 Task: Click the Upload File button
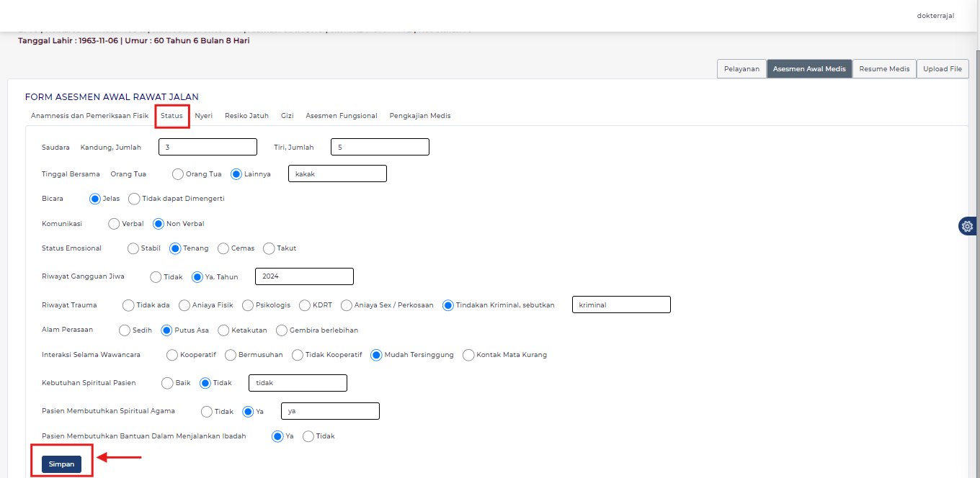[x=943, y=69]
